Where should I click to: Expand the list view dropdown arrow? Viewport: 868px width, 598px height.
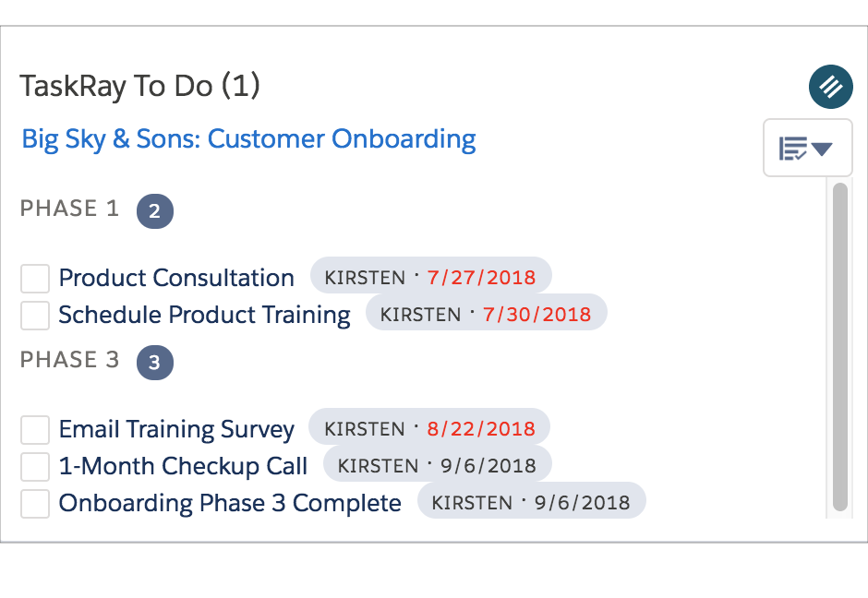[x=824, y=147]
